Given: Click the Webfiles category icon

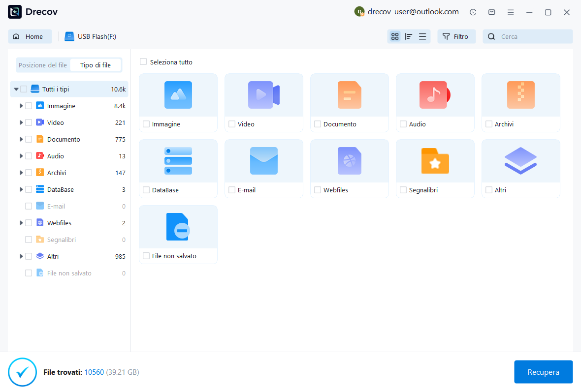Looking at the screenshot, I should click(349, 161).
